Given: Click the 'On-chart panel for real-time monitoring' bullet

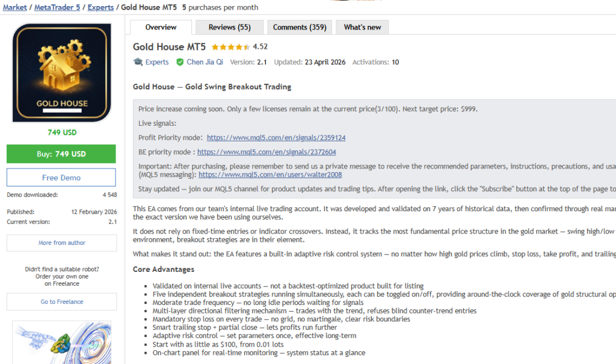Looking at the screenshot, I should pyautogui.click(x=259, y=353).
